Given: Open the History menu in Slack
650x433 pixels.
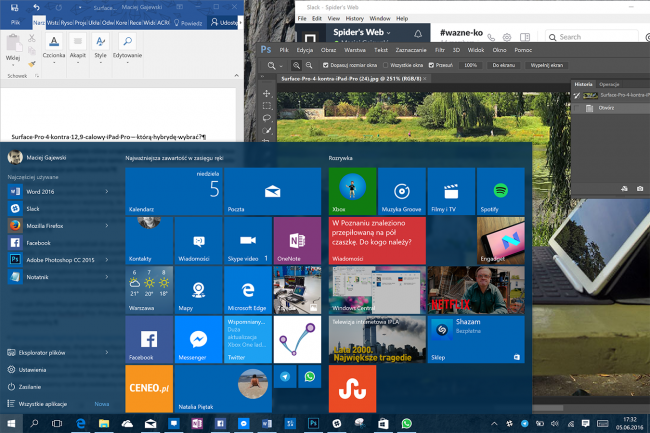Looking at the screenshot, I should pos(354,19).
